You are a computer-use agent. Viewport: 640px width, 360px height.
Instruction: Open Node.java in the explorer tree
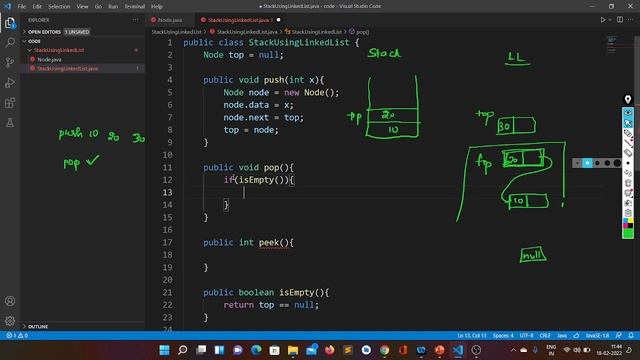[x=49, y=60]
